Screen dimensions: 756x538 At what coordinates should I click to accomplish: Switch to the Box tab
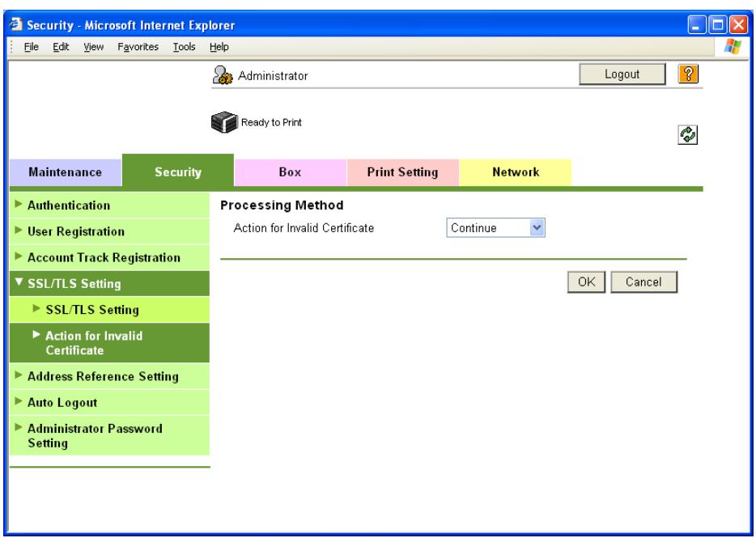point(291,172)
